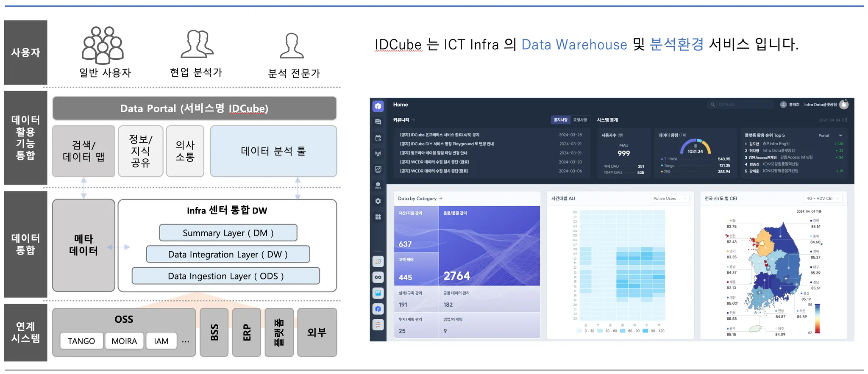The image size is (868, 374).
Task: Click the 의사 소통 box in diagram
Action: pos(185,151)
